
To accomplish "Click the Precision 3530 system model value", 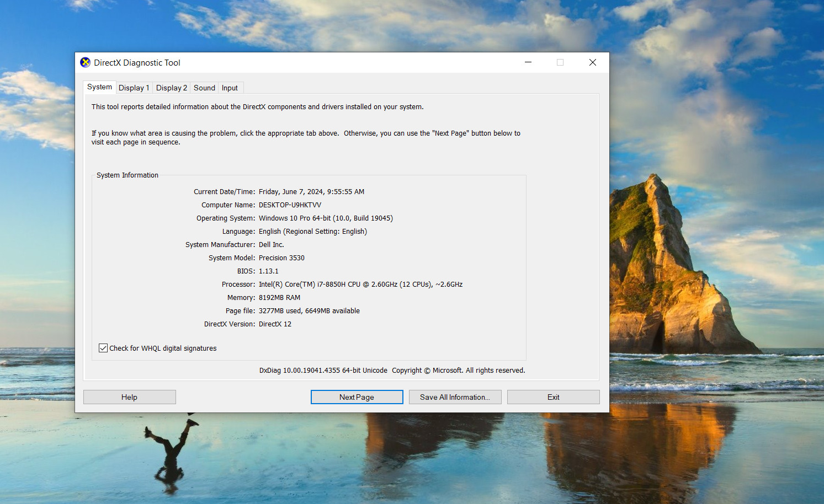I will coord(281,258).
